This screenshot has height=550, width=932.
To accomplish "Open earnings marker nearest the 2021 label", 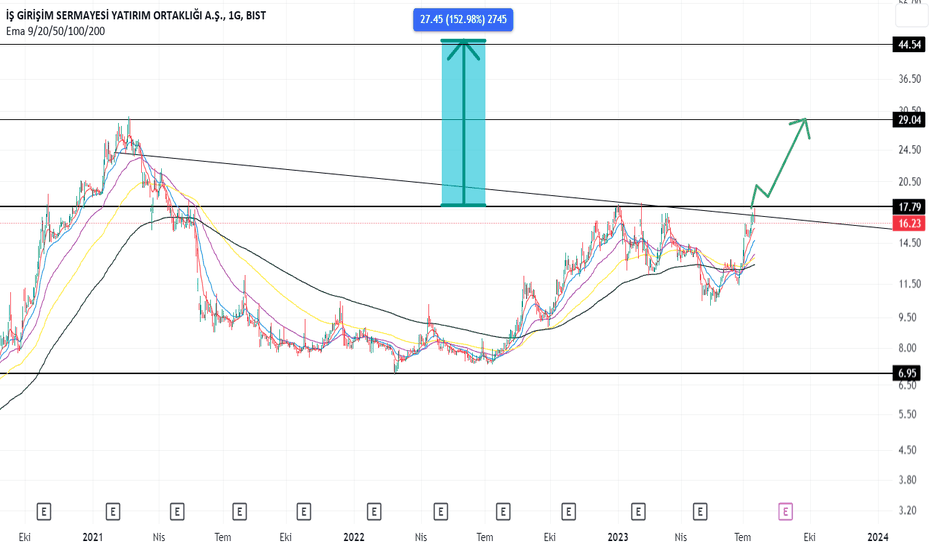I will click(113, 511).
